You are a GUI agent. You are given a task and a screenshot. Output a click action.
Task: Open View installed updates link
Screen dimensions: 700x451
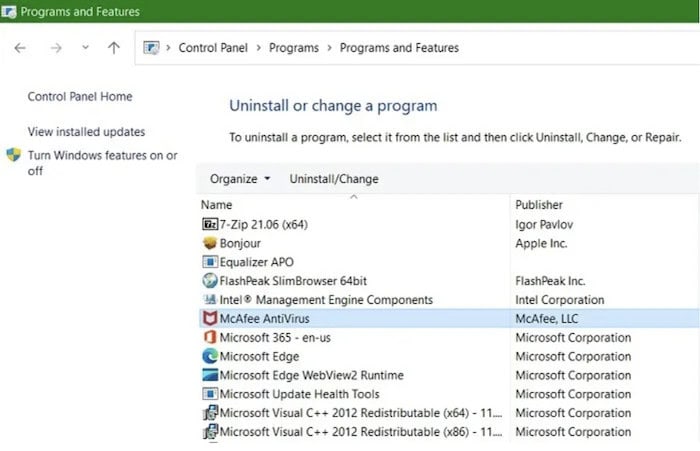click(x=86, y=132)
